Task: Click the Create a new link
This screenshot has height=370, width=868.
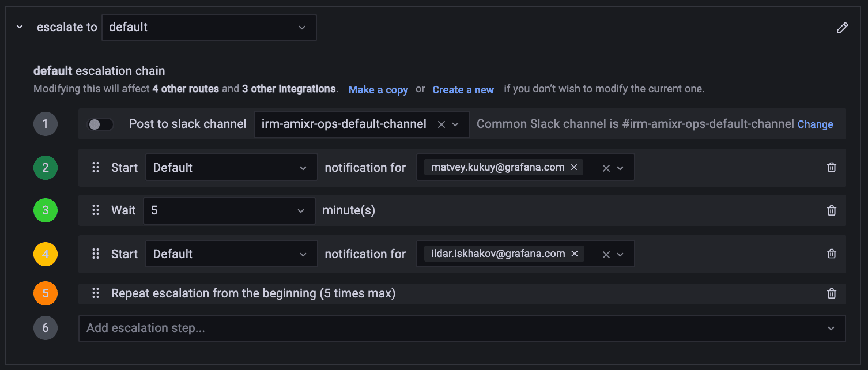Action: (x=463, y=89)
